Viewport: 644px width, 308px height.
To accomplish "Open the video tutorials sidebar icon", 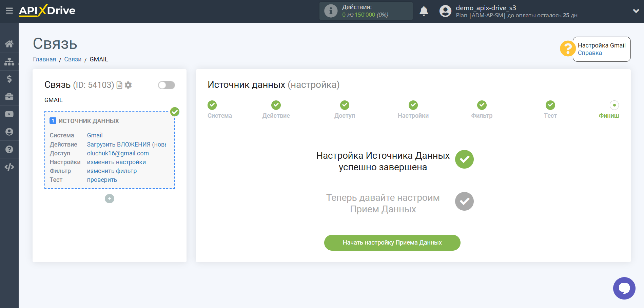I will (x=9, y=114).
